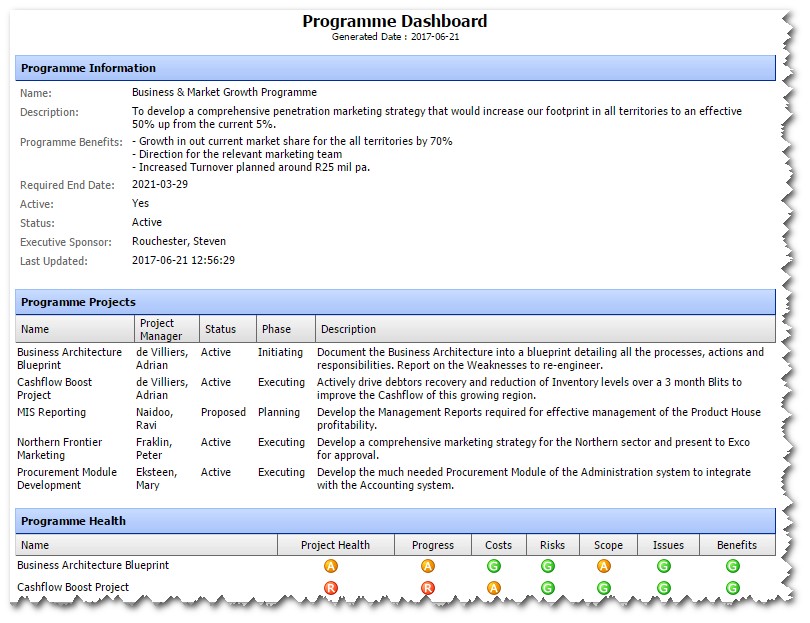Click the green Scope icon for Cashflow Boost Project
The image size is (810, 623).
click(602, 587)
